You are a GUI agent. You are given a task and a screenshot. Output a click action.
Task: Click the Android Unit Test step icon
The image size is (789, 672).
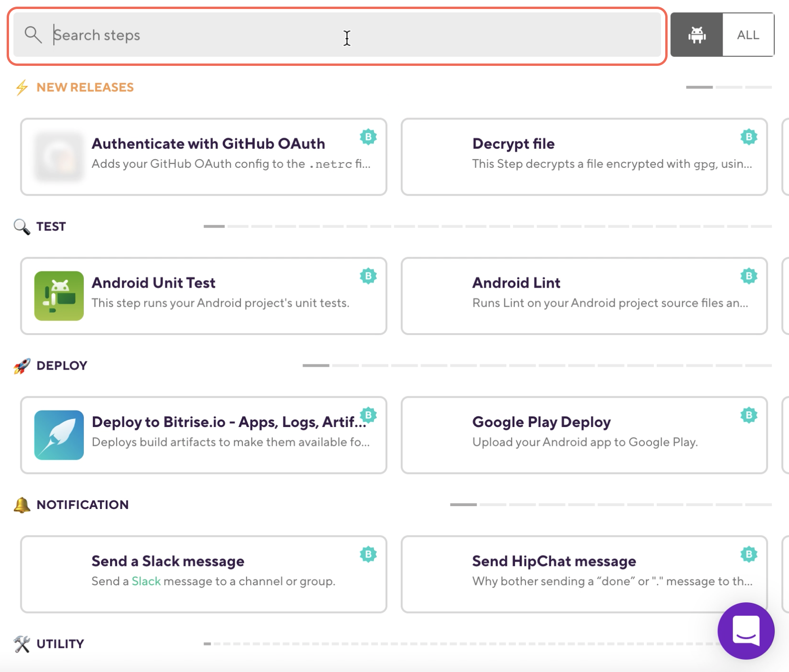pos(59,296)
